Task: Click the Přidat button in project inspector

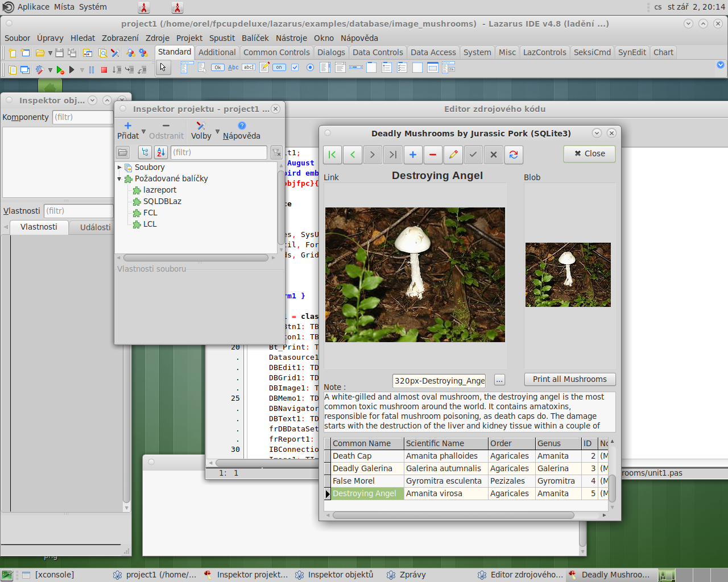Action: tap(128, 131)
